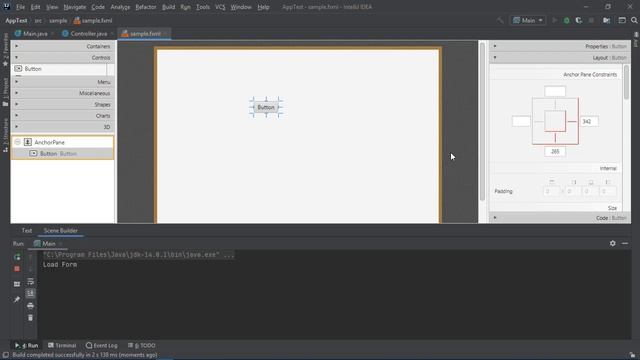Click the tool window toggle icon in status bar

coord(6,355)
